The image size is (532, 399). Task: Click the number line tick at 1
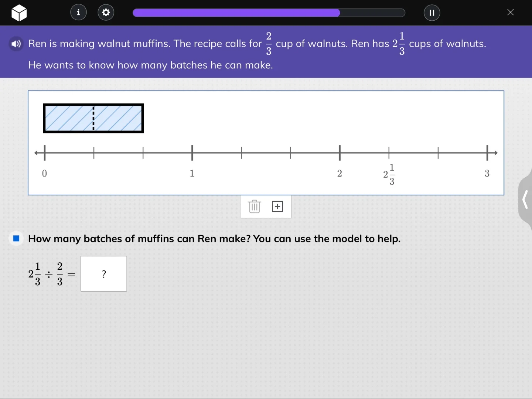point(192,153)
